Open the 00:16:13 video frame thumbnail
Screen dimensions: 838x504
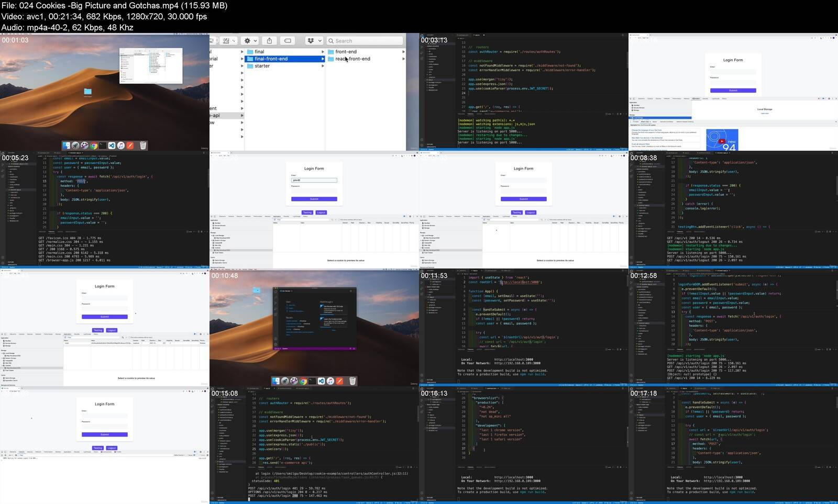coord(524,445)
